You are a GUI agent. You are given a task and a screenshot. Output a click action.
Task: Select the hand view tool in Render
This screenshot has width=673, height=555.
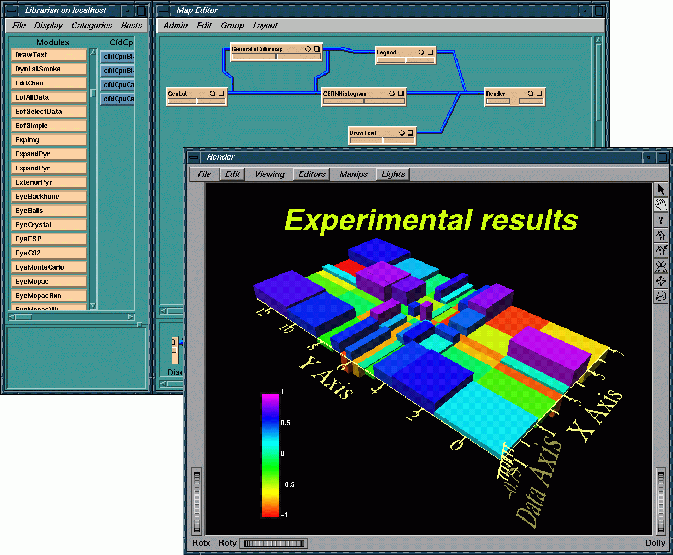[660, 204]
